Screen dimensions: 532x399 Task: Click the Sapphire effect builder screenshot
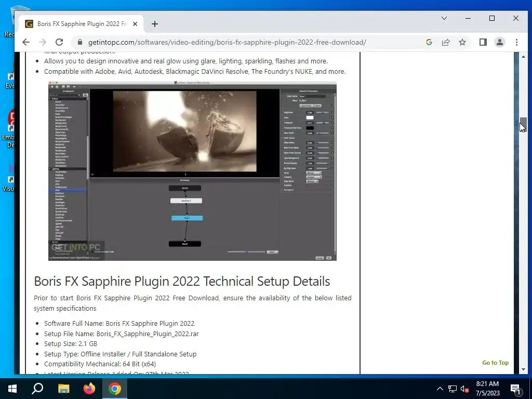[192, 171]
